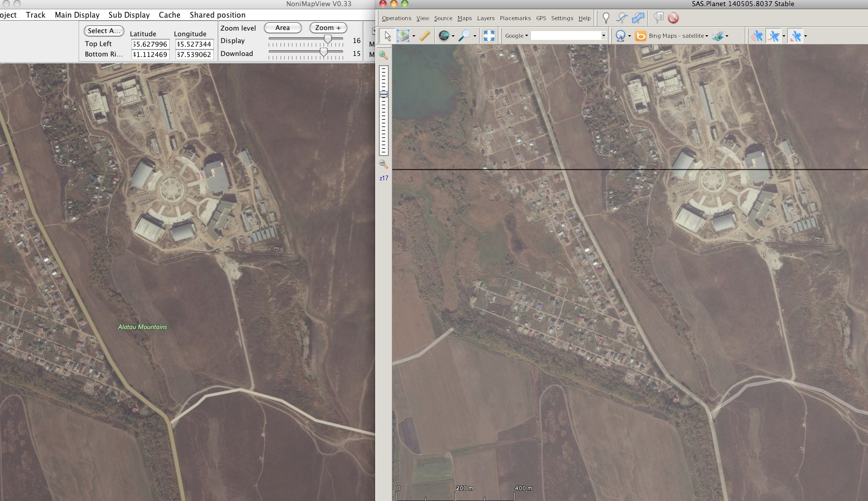Expand the Bing Maps - satellite dropdown
Image resolution: width=868 pixels, height=501 pixels.
[x=678, y=36]
